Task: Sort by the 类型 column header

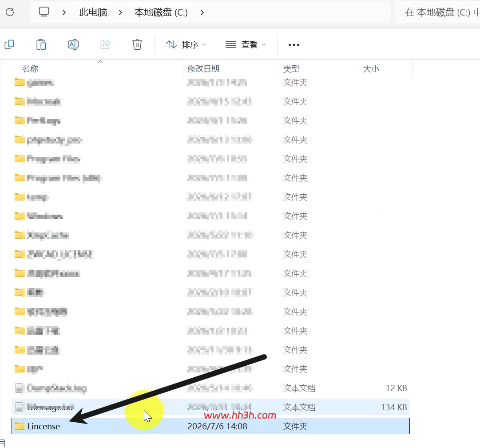Action: pos(291,68)
